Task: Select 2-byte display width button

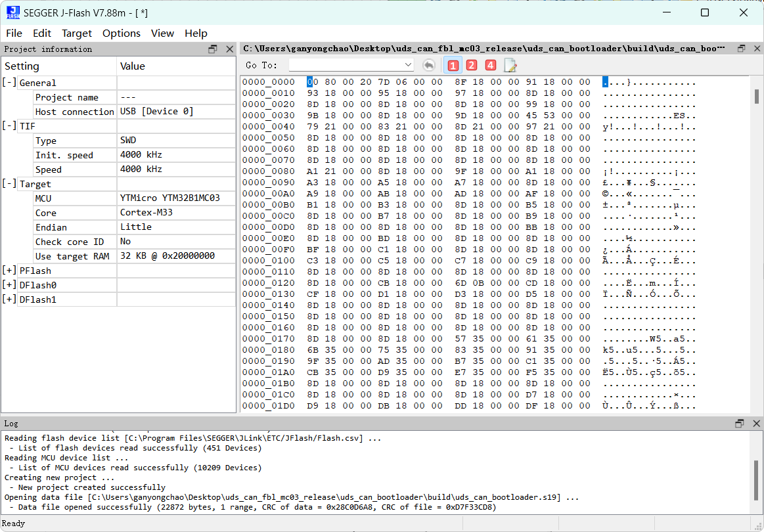Action: coord(472,65)
